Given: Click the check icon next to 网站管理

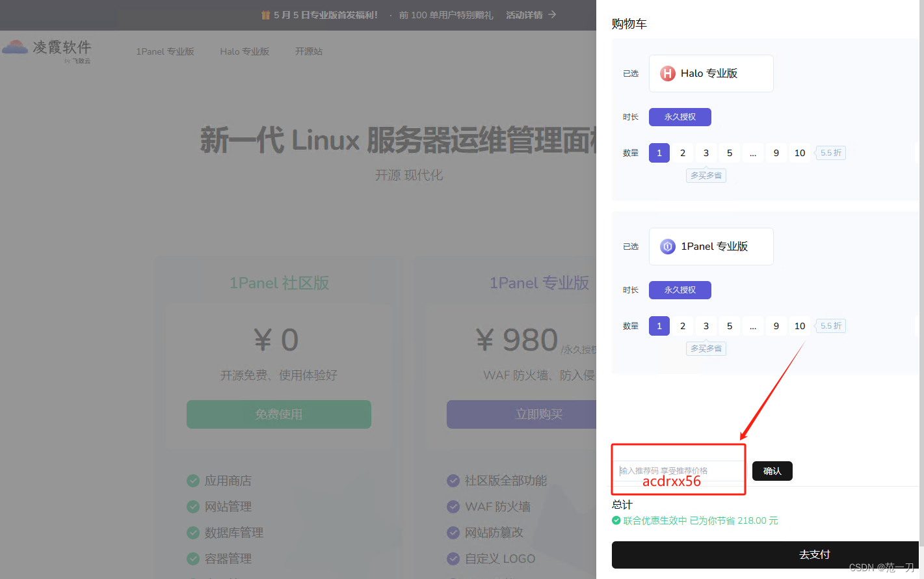Looking at the screenshot, I should [x=193, y=507].
